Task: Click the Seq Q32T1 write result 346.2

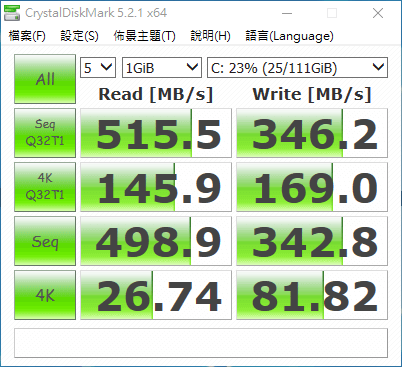Action: coord(312,133)
